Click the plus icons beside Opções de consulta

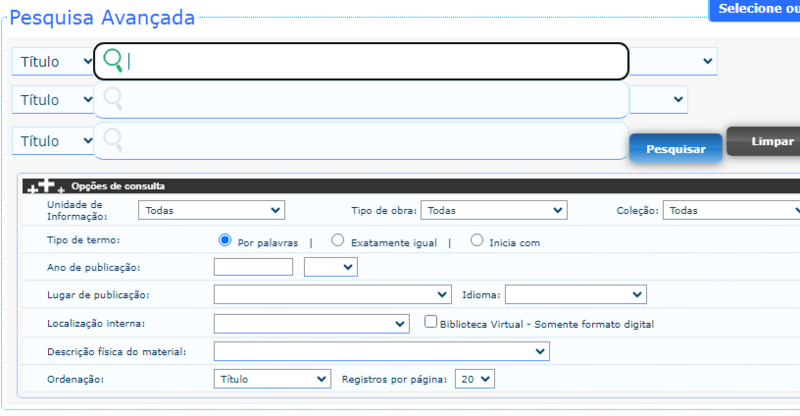tap(46, 186)
